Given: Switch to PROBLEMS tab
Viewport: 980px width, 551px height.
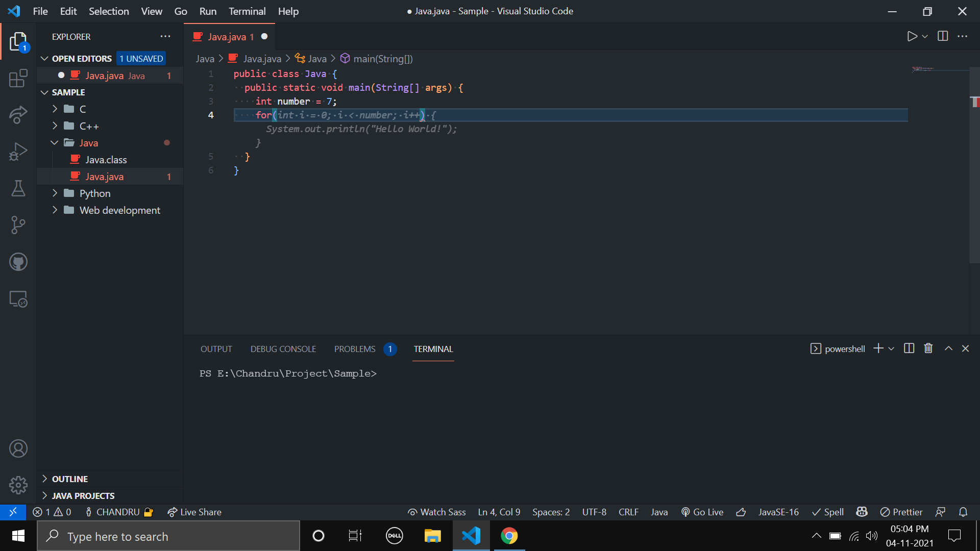Looking at the screenshot, I should pyautogui.click(x=365, y=349).
